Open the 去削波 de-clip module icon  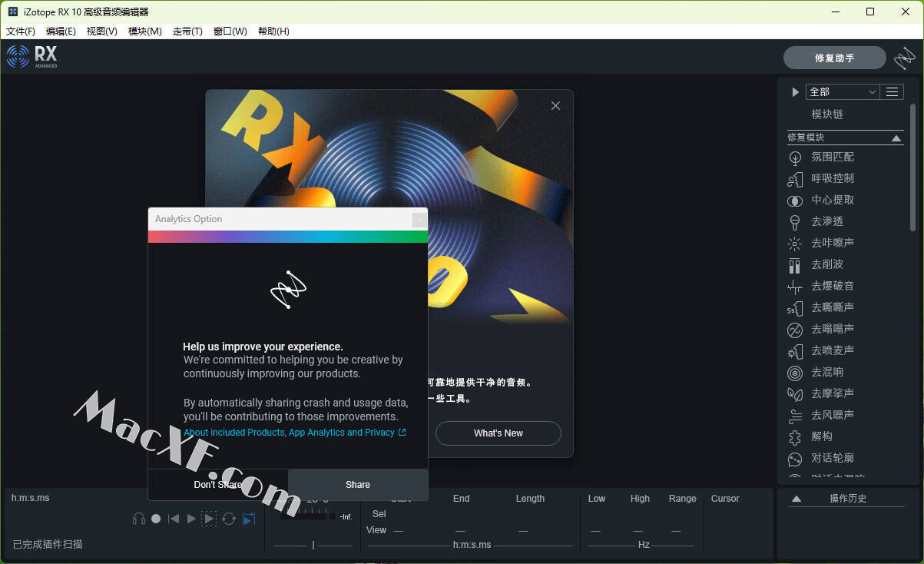click(x=795, y=265)
